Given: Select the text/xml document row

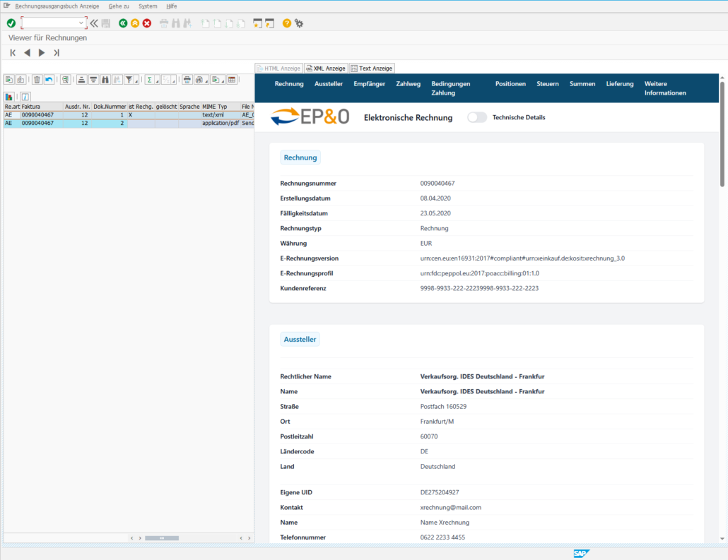Looking at the screenshot, I should [x=129, y=115].
